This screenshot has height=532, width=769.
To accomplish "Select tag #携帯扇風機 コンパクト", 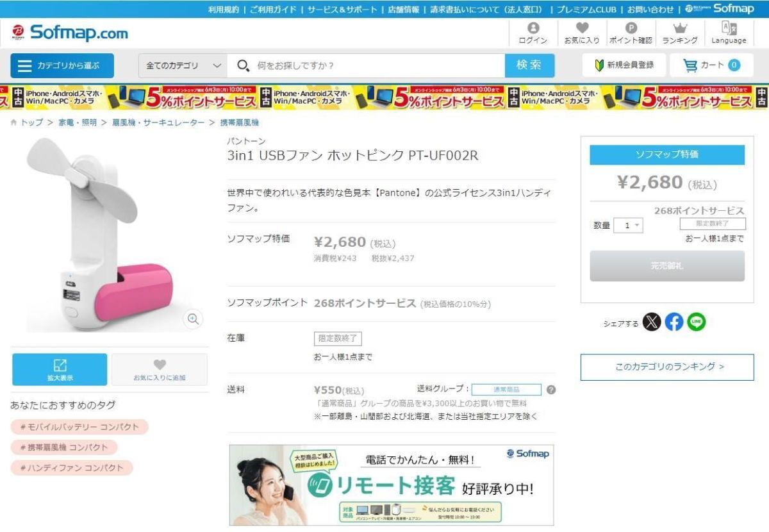I will pyautogui.click(x=64, y=447).
